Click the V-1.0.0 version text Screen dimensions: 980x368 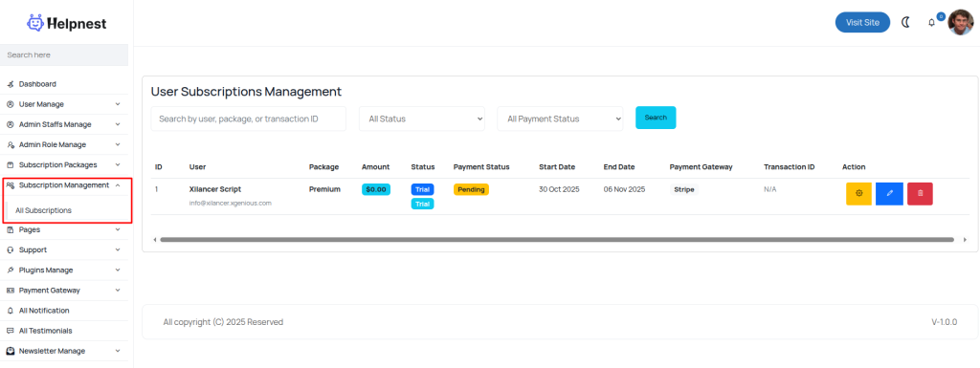point(945,322)
